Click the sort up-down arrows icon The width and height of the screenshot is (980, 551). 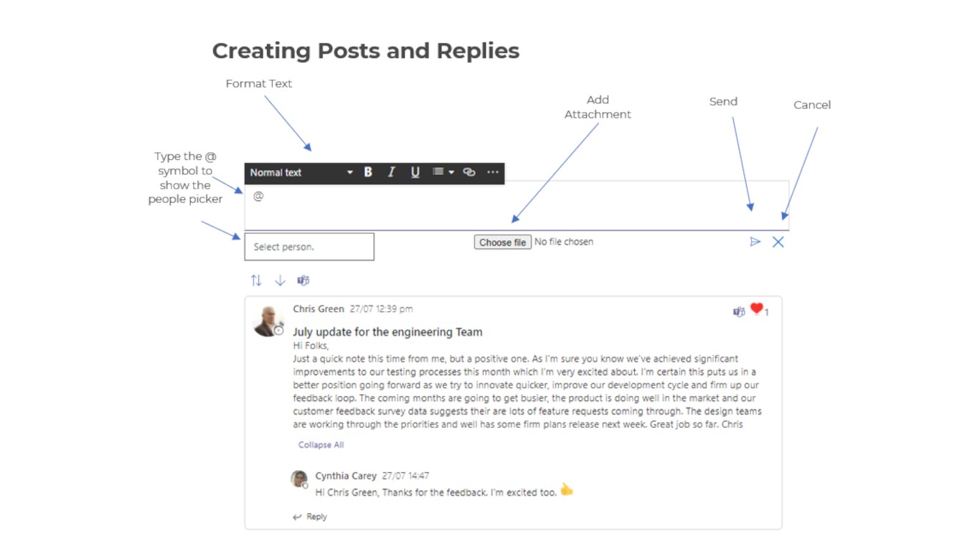coord(256,281)
